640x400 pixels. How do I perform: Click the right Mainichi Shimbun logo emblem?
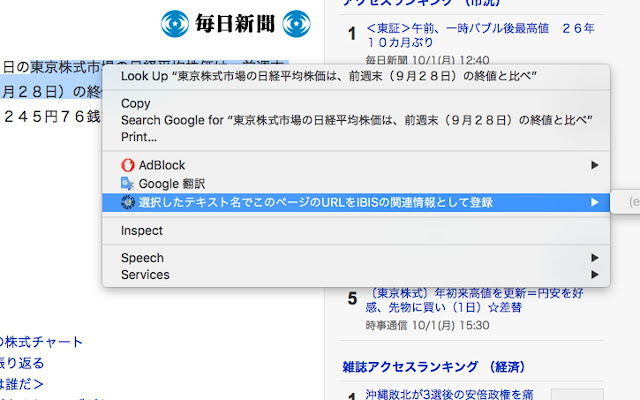(x=296, y=24)
